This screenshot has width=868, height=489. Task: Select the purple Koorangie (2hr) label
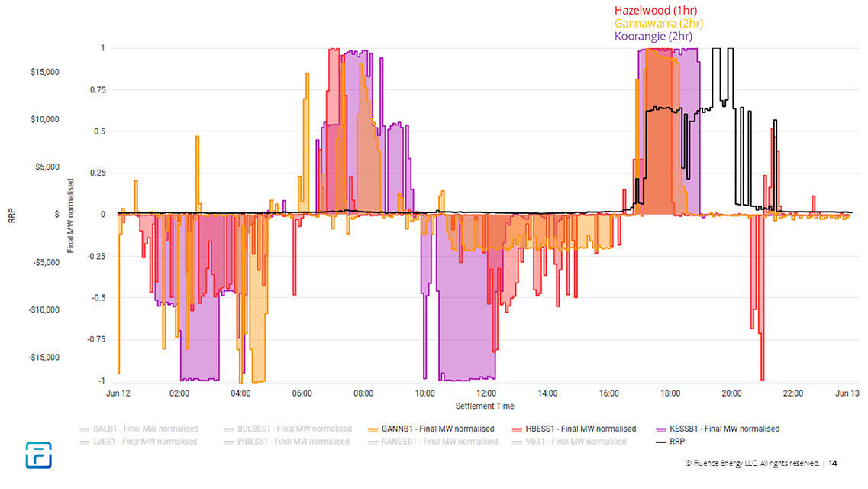pos(653,36)
